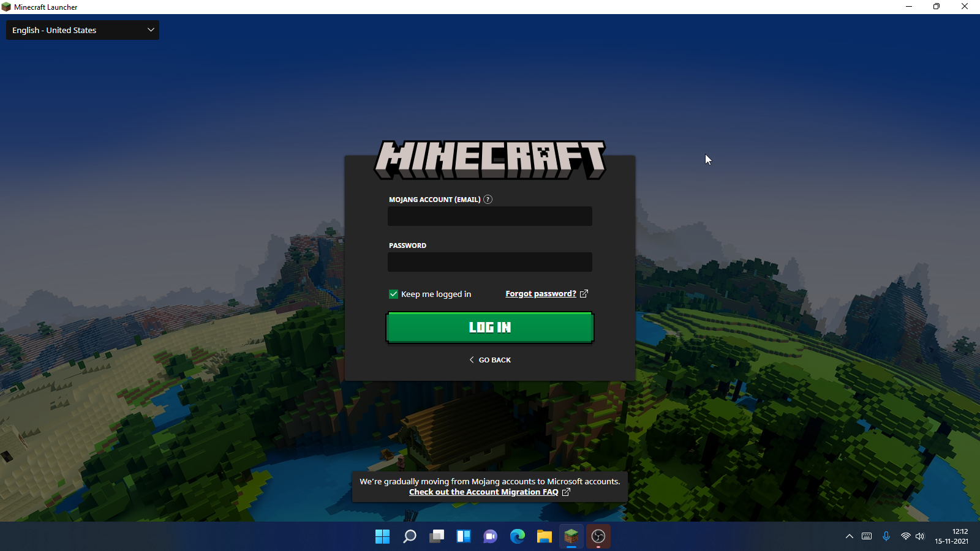Open Task View in taskbar
The height and width of the screenshot is (551, 980).
pyautogui.click(x=437, y=536)
